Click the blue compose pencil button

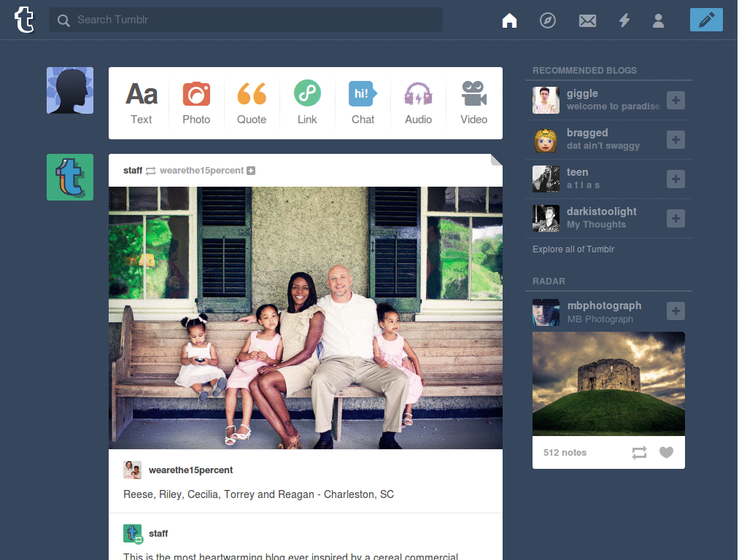(x=706, y=20)
